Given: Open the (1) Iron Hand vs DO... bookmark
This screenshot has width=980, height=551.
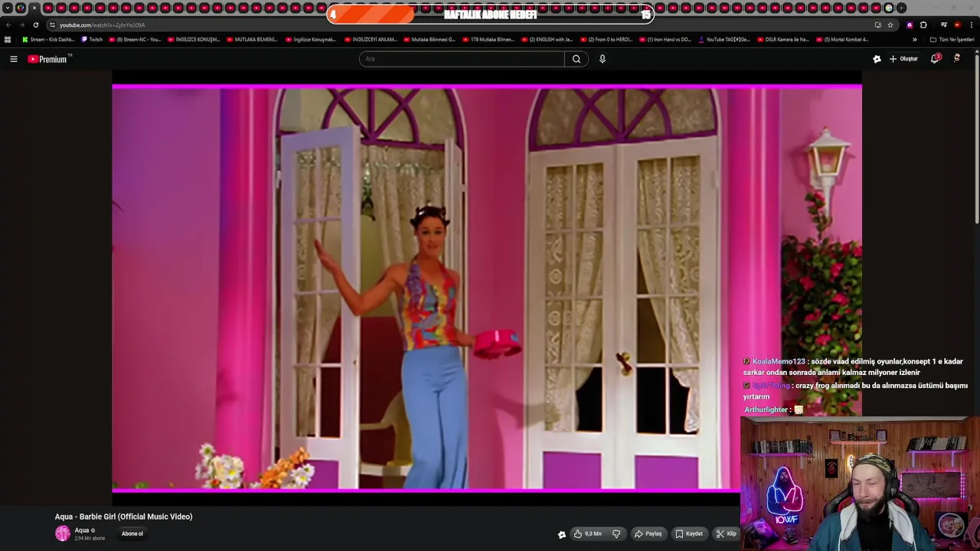Looking at the screenshot, I should click(665, 40).
